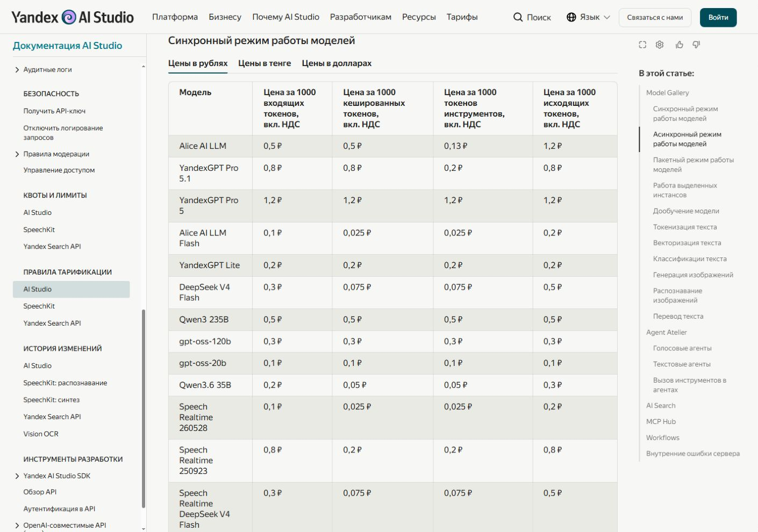Open Управление доступом sidebar link
Image resolution: width=758 pixels, height=532 pixels.
pos(59,170)
